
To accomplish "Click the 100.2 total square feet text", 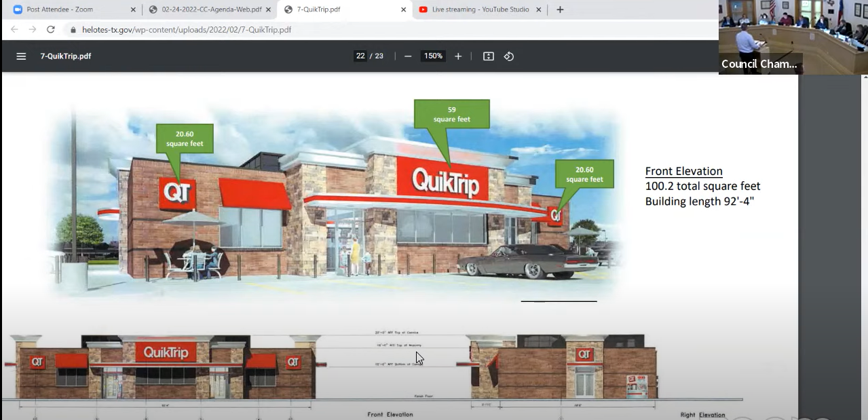I will [x=702, y=186].
